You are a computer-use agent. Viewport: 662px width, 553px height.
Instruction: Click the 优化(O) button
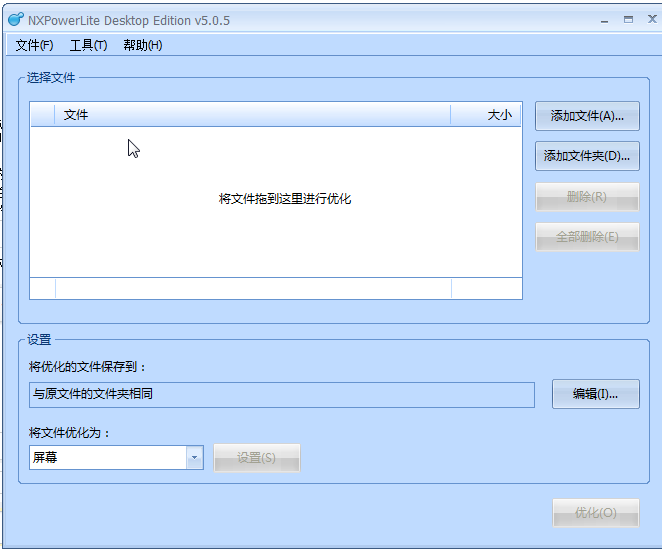click(x=596, y=513)
